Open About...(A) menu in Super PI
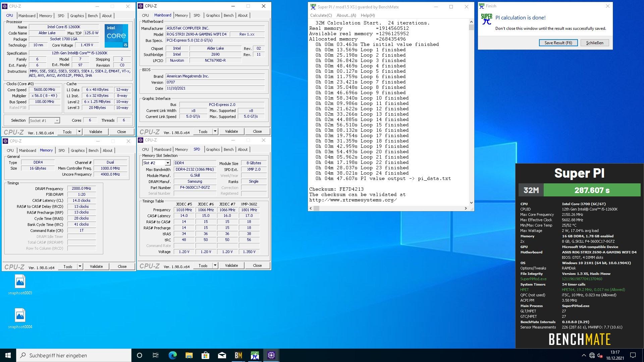 (346, 15)
